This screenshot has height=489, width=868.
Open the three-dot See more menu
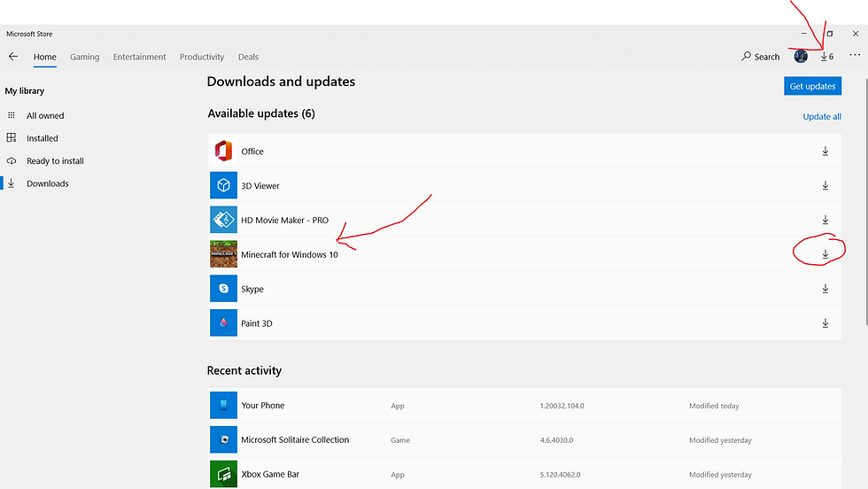point(855,55)
